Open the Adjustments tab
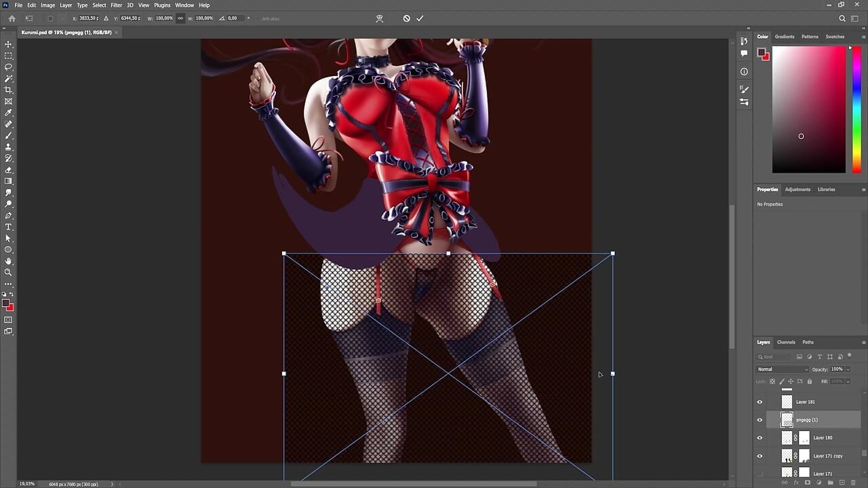Viewport: 868px width, 488px height. (x=797, y=190)
